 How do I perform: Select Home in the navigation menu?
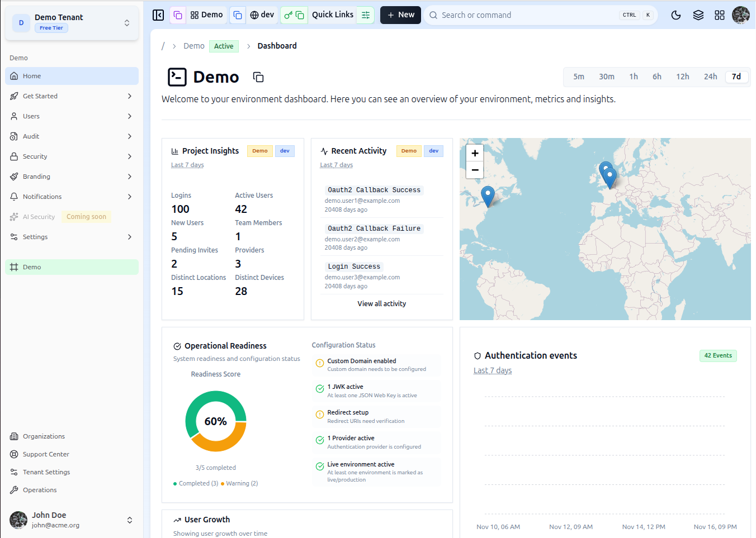pyautogui.click(x=33, y=75)
